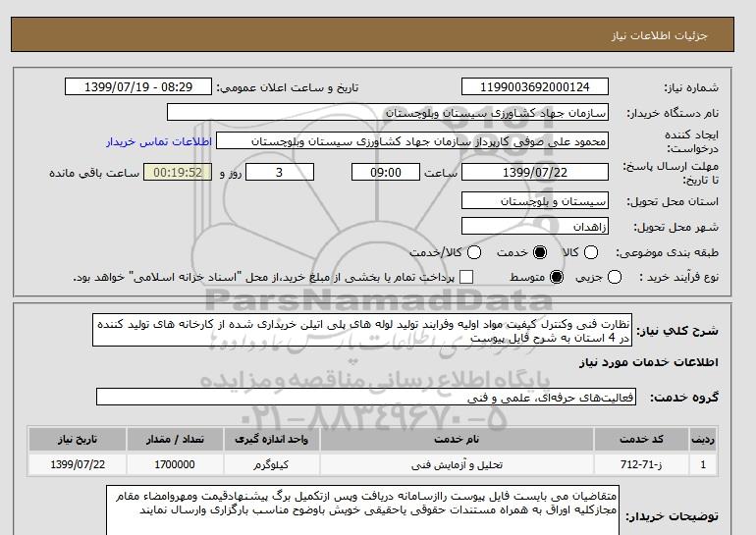Open the buyer contact information link
This screenshot has height=535, width=756.
tap(159, 142)
